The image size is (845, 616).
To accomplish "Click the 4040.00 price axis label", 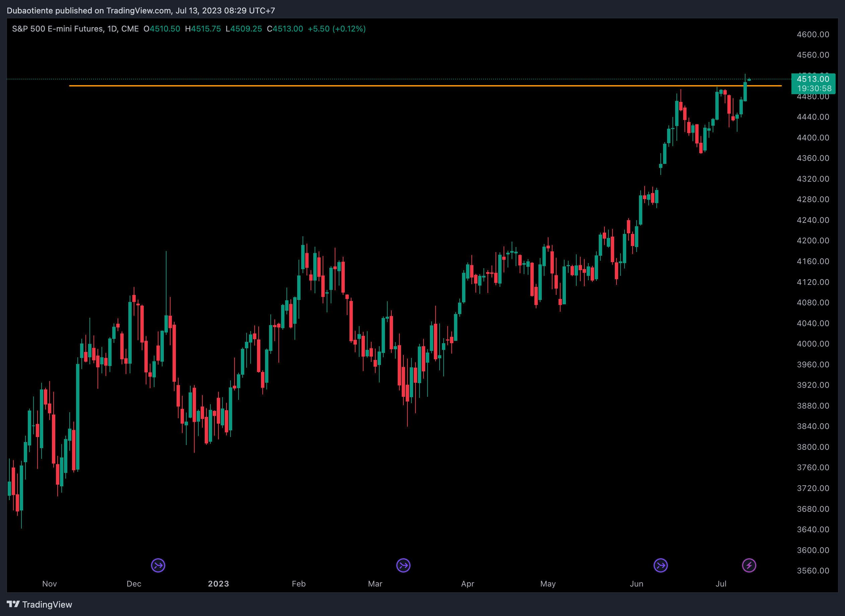I will tap(813, 323).
